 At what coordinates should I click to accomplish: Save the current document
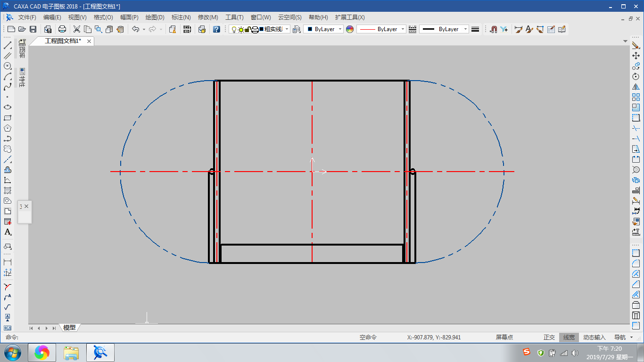[33, 29]
